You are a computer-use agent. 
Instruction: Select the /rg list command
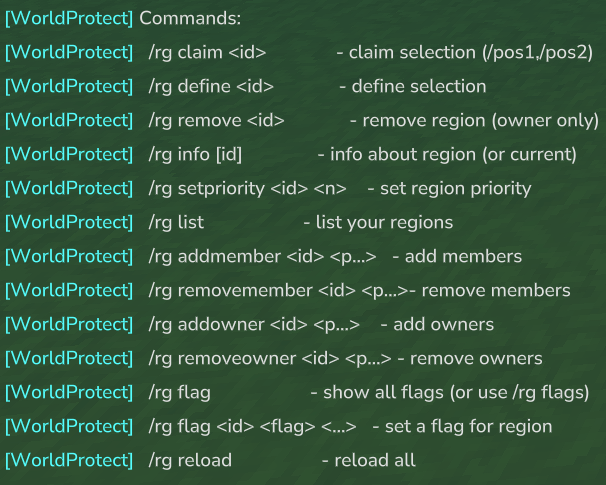(178, 222)
